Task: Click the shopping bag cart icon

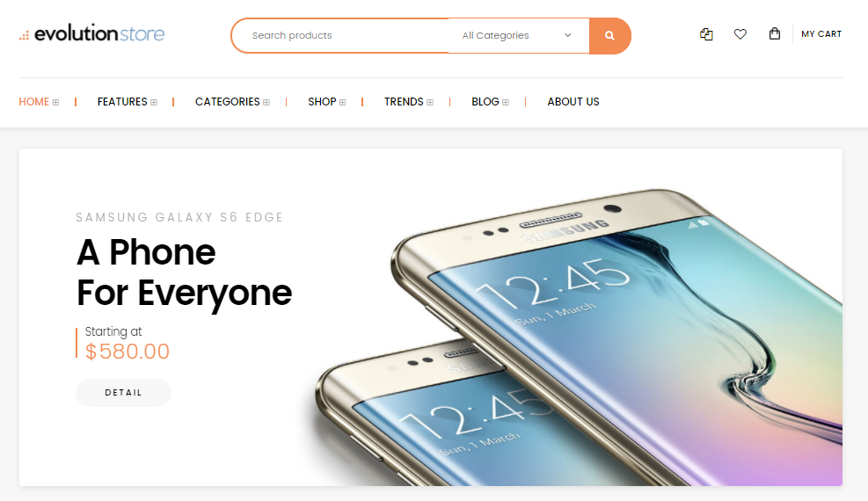Action: point(775,33)
